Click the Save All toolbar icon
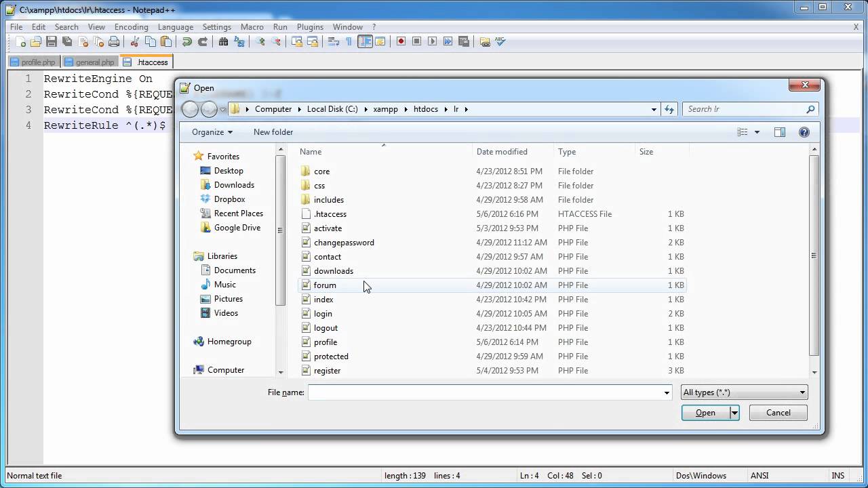 tap(67, 41)
